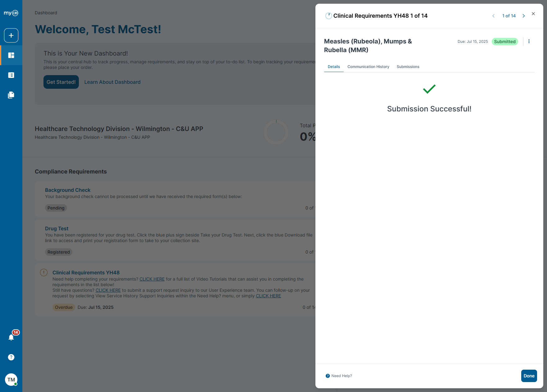The height and width of the screenshot is (392, 547).
Task: Open the plus add-new sidebar button
Action: coord(11,35)
